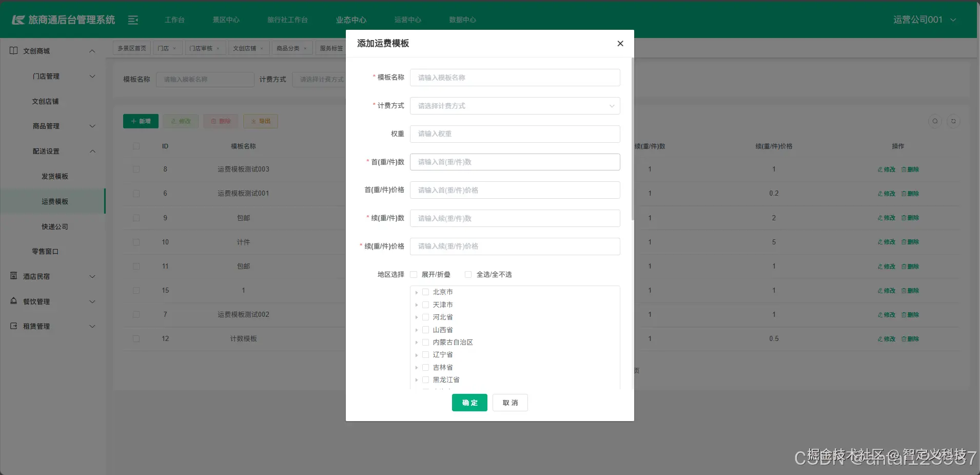980x475 pixels.
Task: Click the 模板名称 input in dialog
Action: point(515,78)
